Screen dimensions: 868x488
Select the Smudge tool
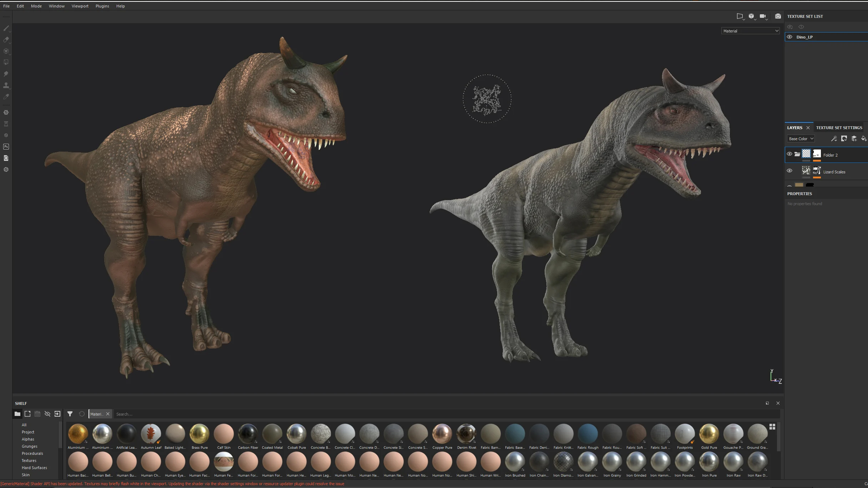[6, 74]
